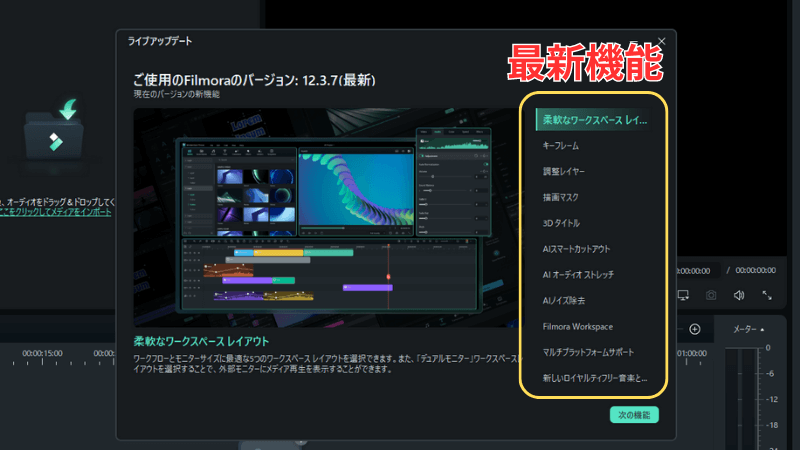The image size is (800, 450).
Task: Click the workspace layout preview image
Action: [327, 217]
